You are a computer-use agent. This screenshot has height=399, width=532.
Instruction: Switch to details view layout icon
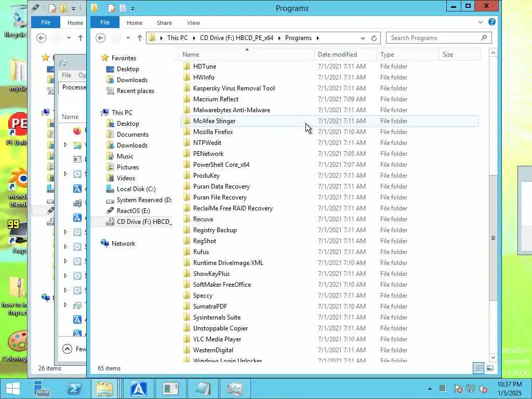(x=478, y=368)
